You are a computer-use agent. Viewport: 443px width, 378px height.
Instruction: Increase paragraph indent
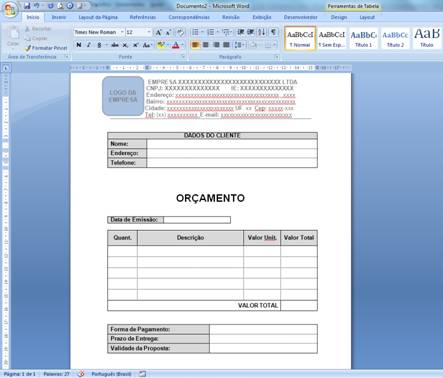point(251,32)
